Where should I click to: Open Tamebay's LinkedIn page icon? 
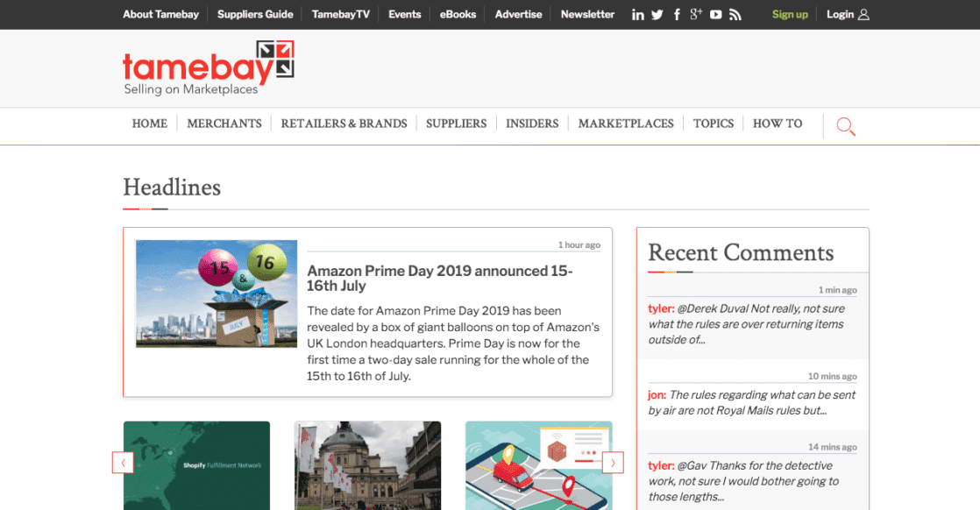[637, 14]
